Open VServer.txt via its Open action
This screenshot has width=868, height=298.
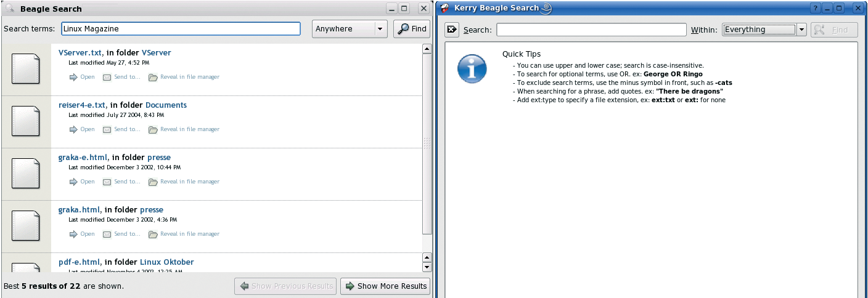click(82, 77)
